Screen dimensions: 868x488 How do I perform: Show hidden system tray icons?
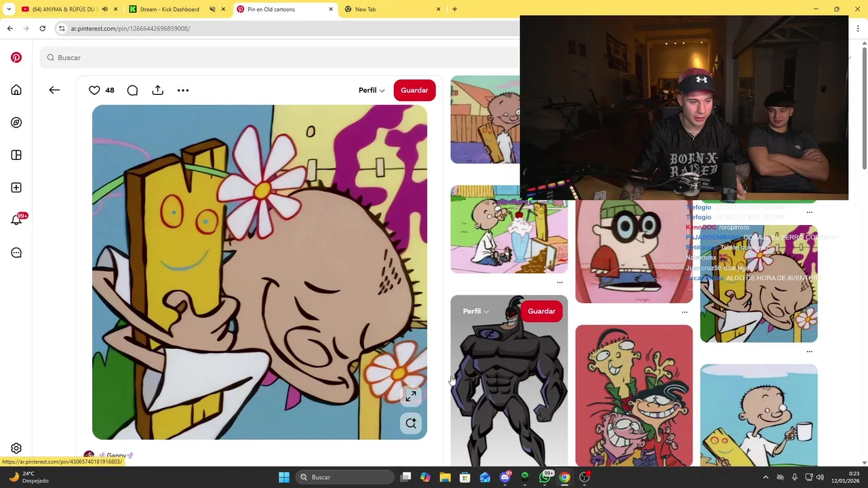[x=766, y=477]
